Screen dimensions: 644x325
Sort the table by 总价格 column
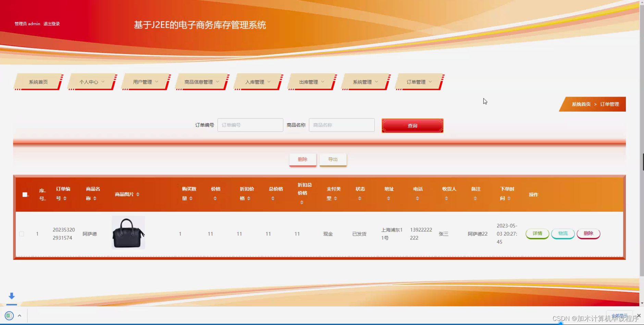pos(273,198)
